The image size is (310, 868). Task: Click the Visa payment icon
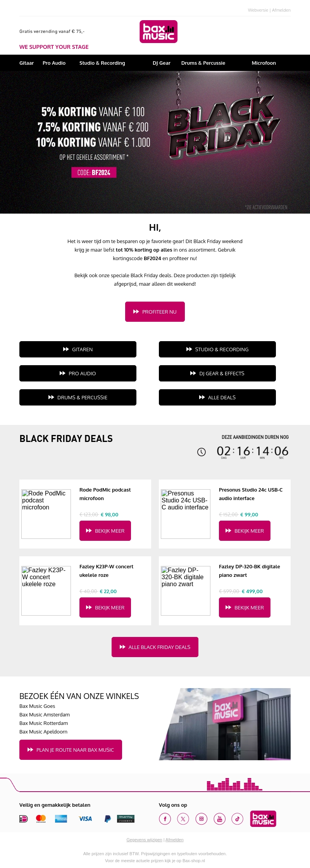(85, 819)
